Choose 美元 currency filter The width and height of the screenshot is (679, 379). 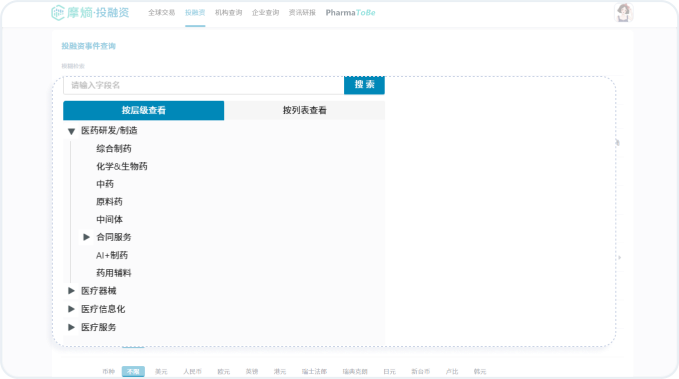tap(161, 371)
